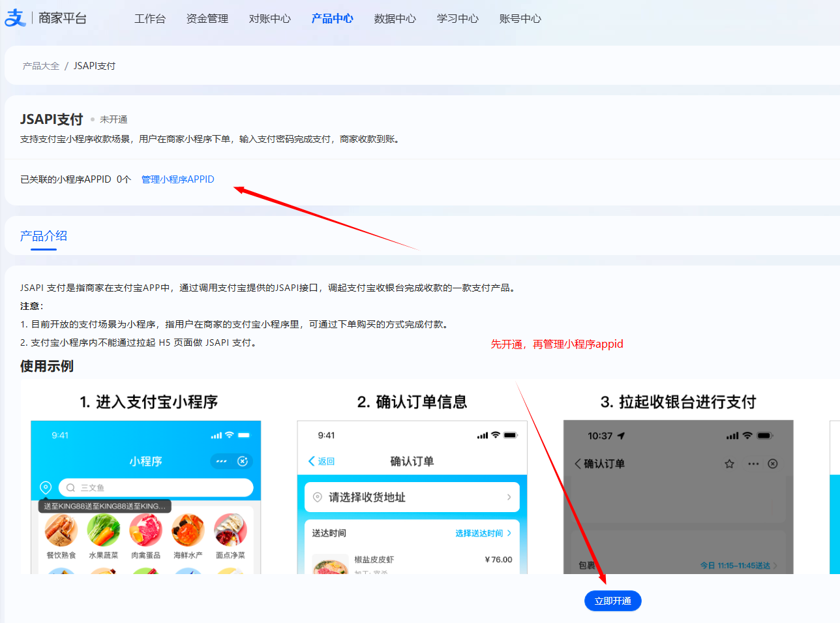Open the 资金管理 menu
This screenshot has width=840, height=623.
tap(207, 19)
